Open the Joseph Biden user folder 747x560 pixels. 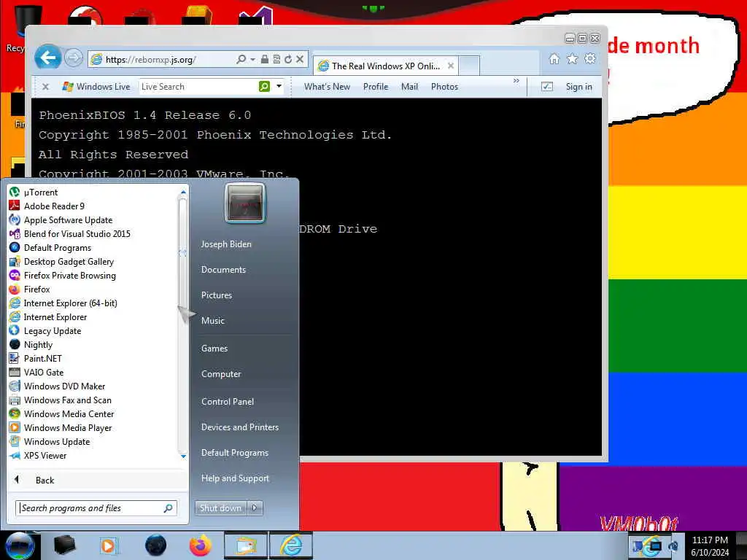226,244
